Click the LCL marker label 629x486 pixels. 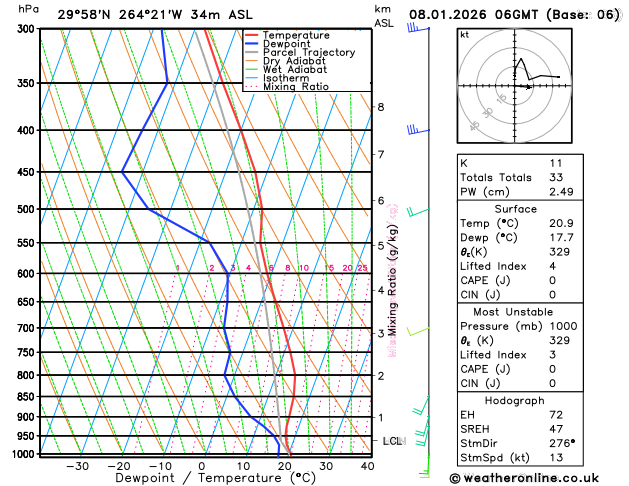(394, 441)
